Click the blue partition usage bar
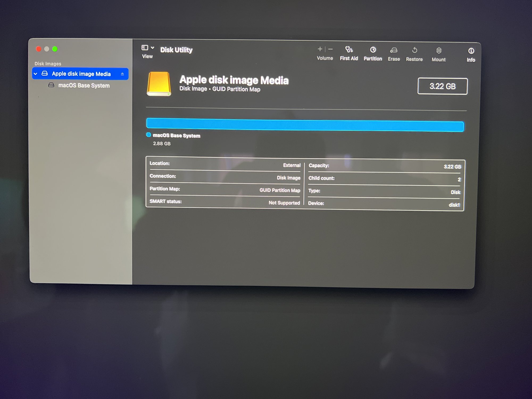Screen dimensions: 532x399 [x=305, y=125]
